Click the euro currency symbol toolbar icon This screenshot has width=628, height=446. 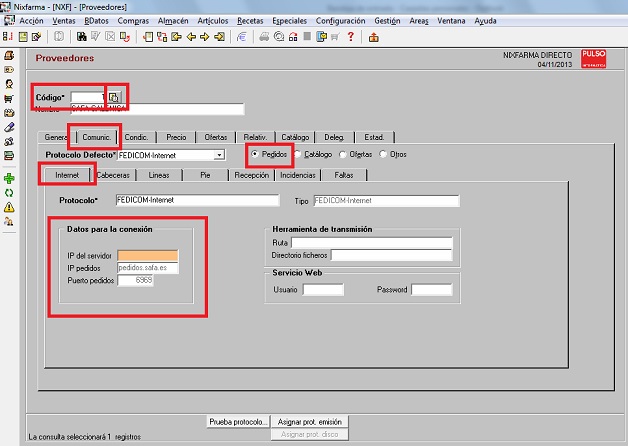242,37
